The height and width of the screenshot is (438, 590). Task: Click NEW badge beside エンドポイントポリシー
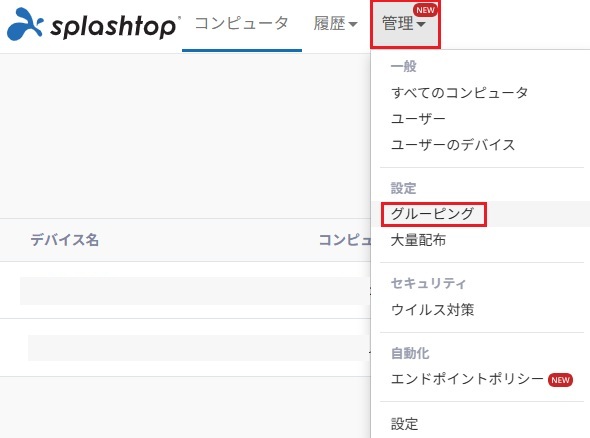(x=560, y=380)
